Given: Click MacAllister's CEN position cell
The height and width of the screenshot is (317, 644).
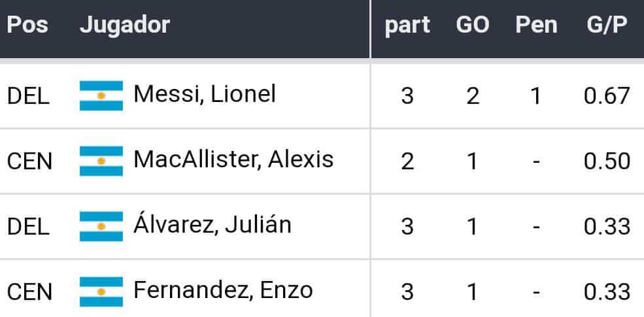Looking at the screenshot, I should point(29,161).
